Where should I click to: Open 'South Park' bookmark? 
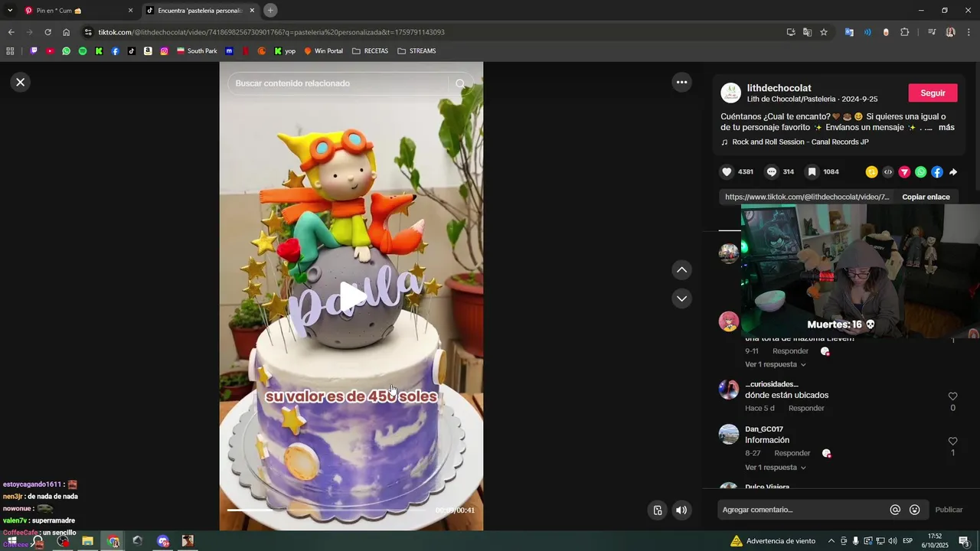[x=197, y=51]
